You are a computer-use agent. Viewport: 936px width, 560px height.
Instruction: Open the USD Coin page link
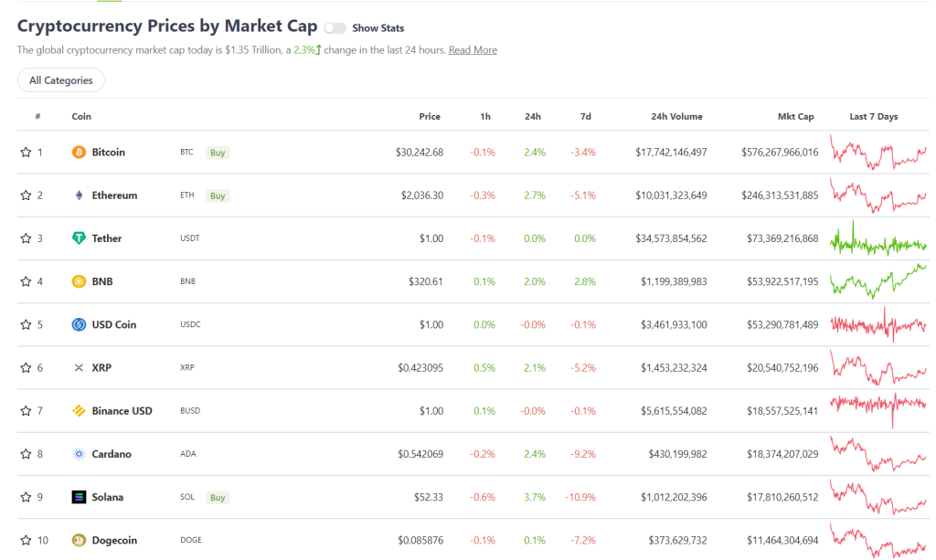[114, 324]
